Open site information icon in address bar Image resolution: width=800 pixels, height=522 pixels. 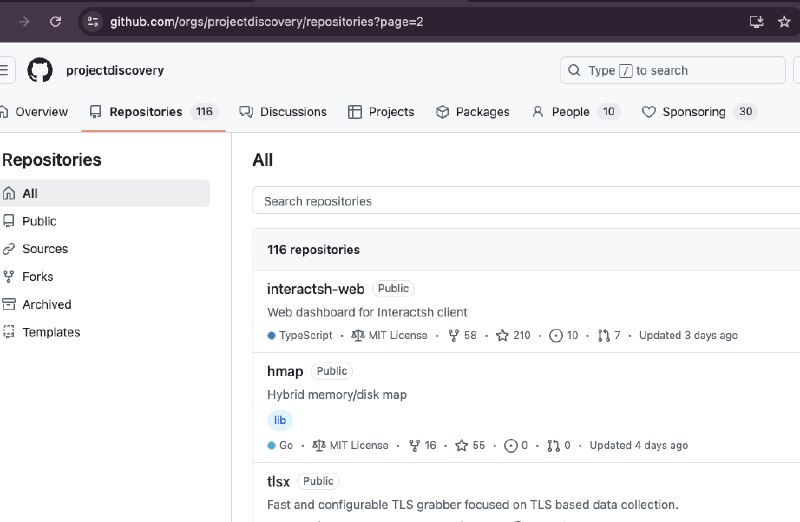(93, 21)
